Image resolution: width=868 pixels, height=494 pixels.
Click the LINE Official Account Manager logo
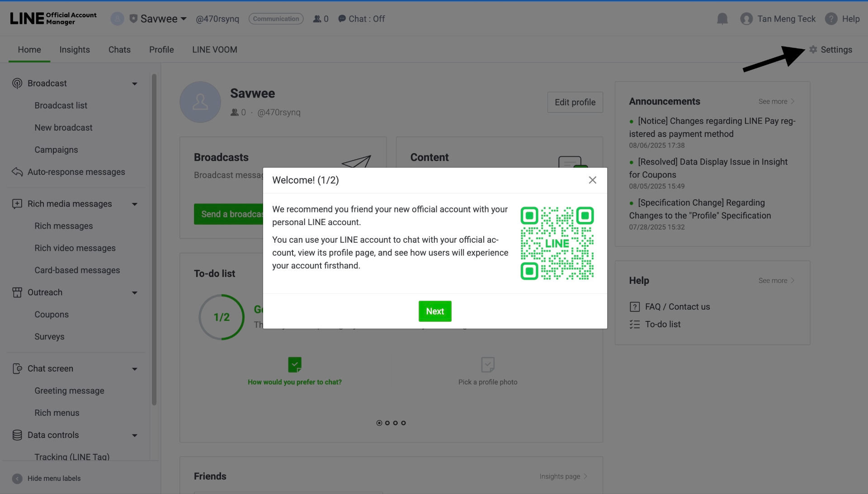click(x=53, y=19)
